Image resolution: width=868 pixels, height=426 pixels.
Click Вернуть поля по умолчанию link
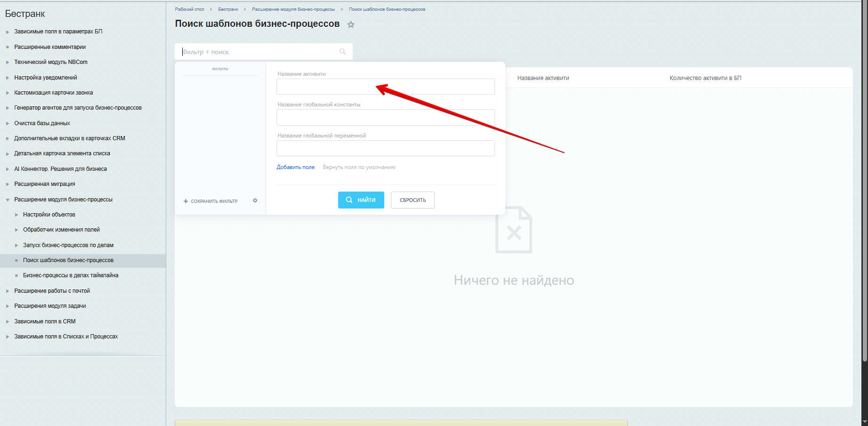coord(359,167)
